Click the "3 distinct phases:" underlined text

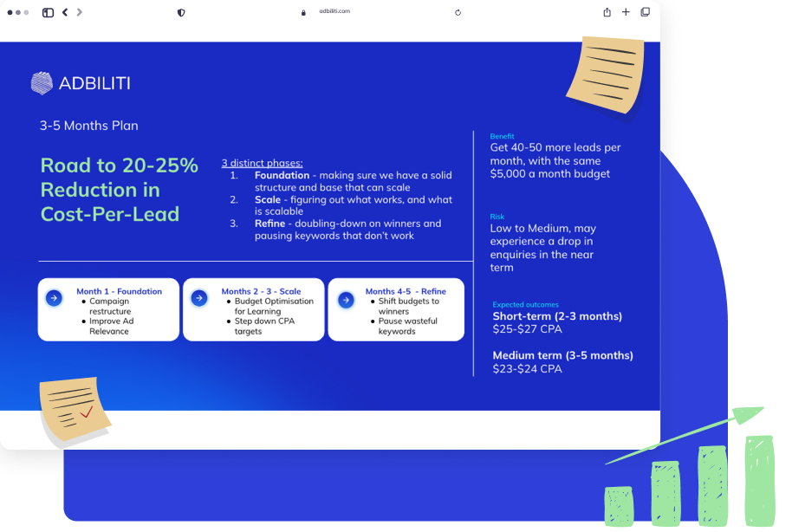262,163
